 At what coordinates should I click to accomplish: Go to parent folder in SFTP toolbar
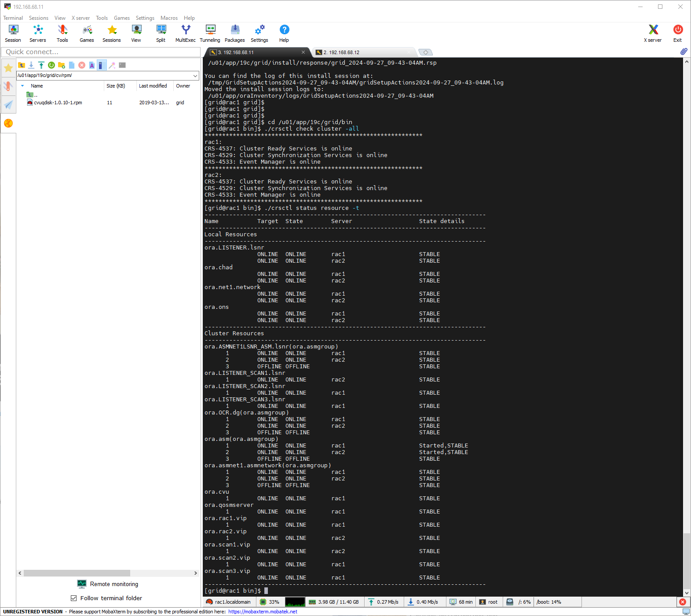point(22,65)
